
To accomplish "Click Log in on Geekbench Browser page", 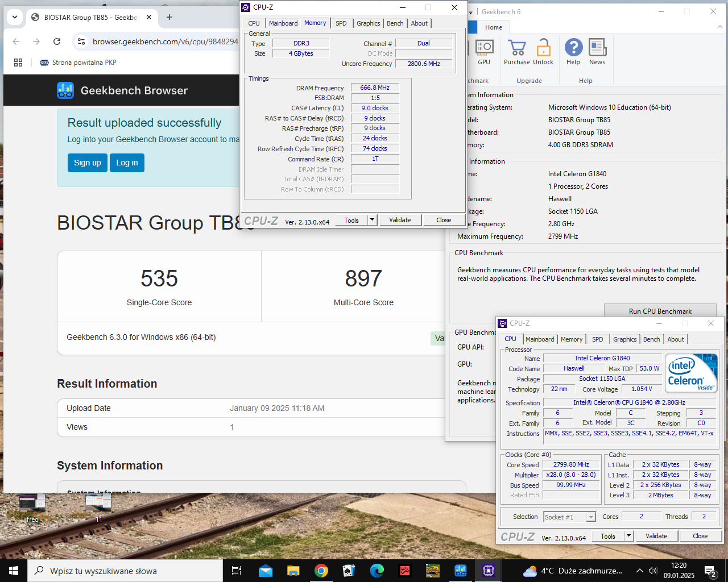I will coord(127,163).
